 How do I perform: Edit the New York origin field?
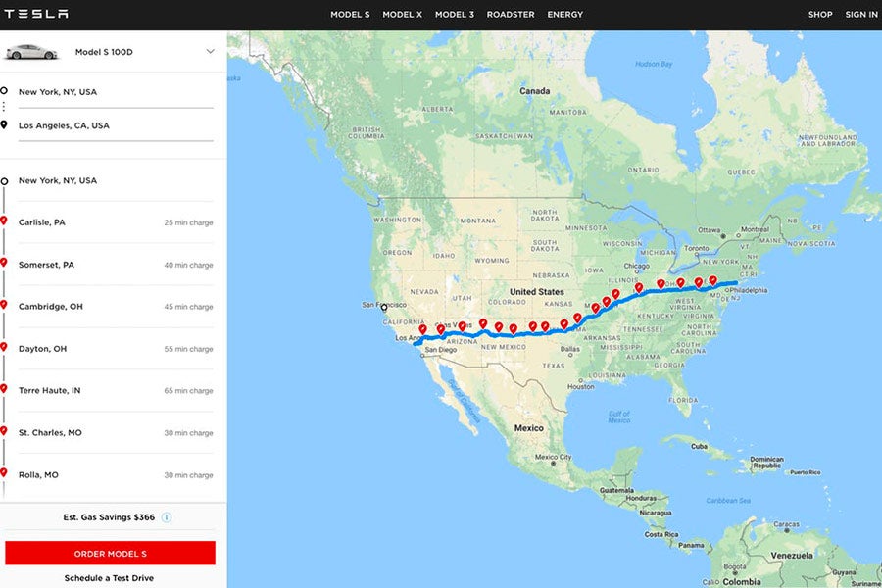(x=116, y=92)
